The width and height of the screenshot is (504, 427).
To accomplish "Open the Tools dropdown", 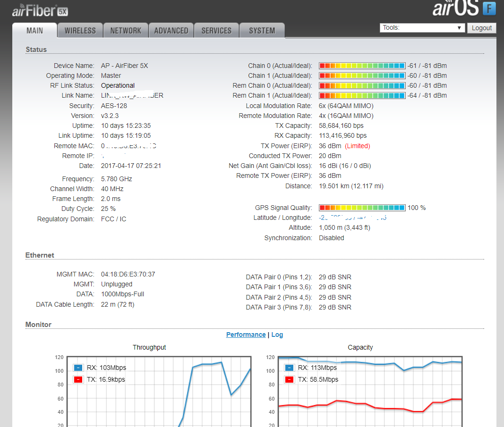I will pos(422,28).
